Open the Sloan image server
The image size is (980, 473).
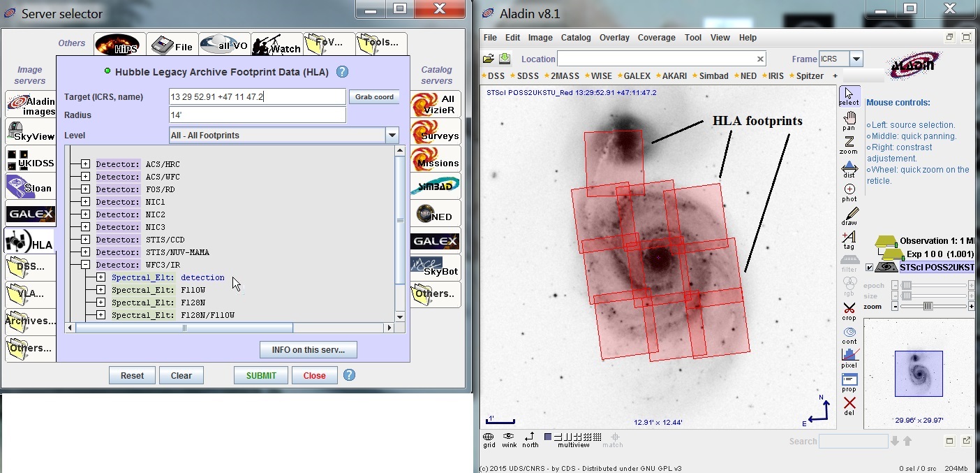click(30, 186)
